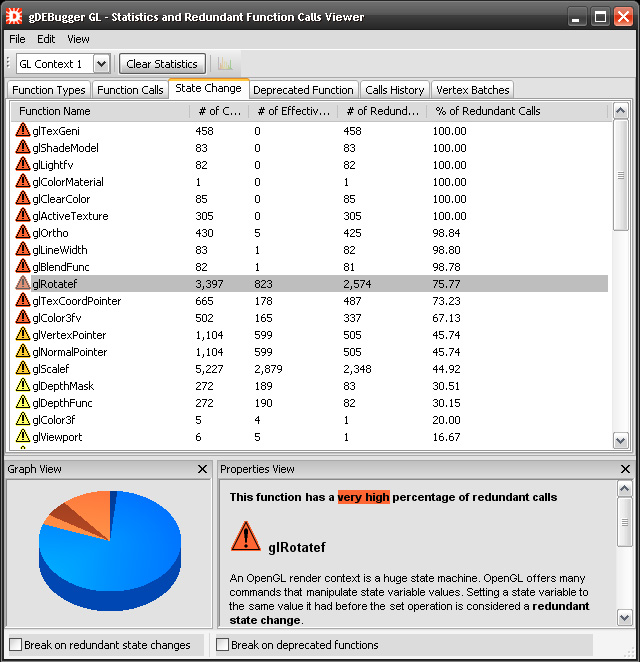Click the large warning icon in Properties View
The image size is (640, 662).
[246, 536]
